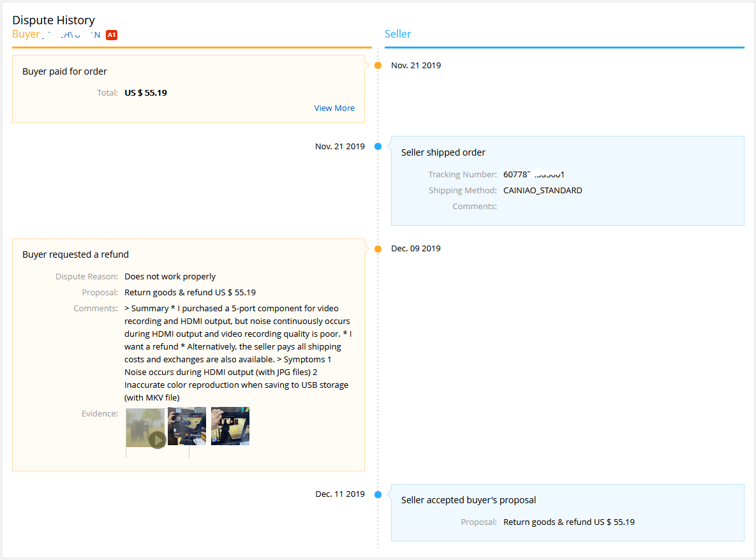Click the orange timeline dot for Nov. 21 2019
This screenshot has height=560, width=756.
point(378,66)
